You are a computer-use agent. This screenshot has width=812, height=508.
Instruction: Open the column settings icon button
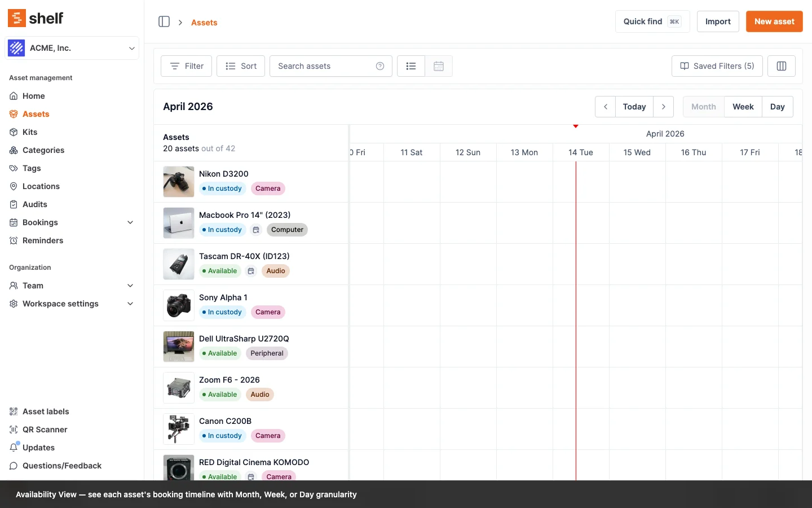click(781, 66)
